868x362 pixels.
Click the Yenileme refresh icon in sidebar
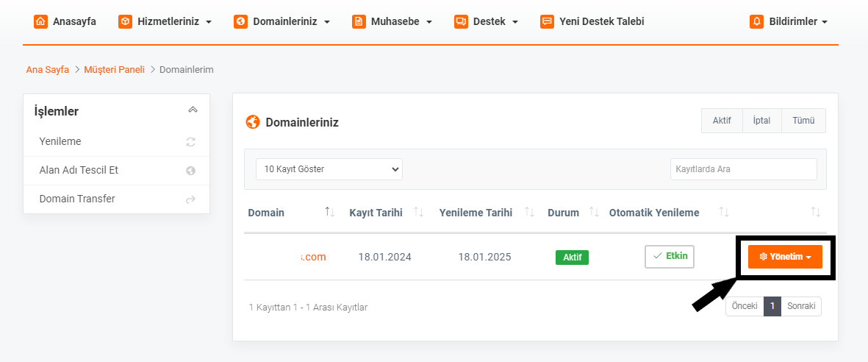[x=191, y=142]
